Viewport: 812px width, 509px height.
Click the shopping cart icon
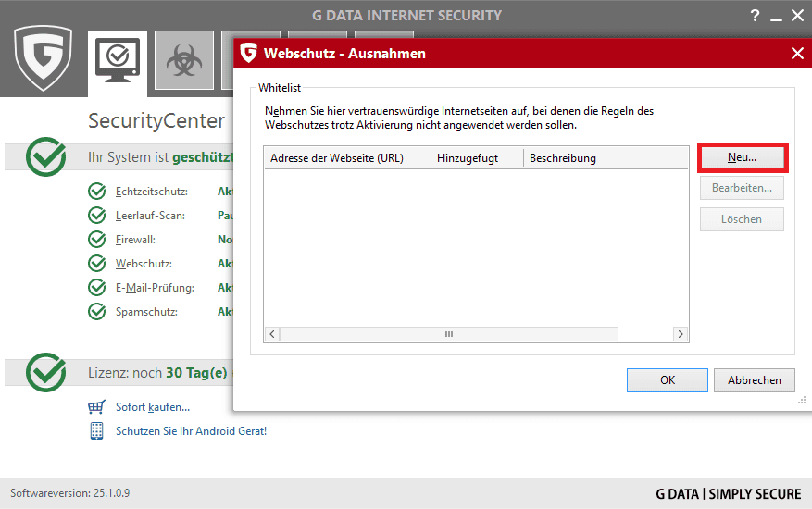point(96,407)
